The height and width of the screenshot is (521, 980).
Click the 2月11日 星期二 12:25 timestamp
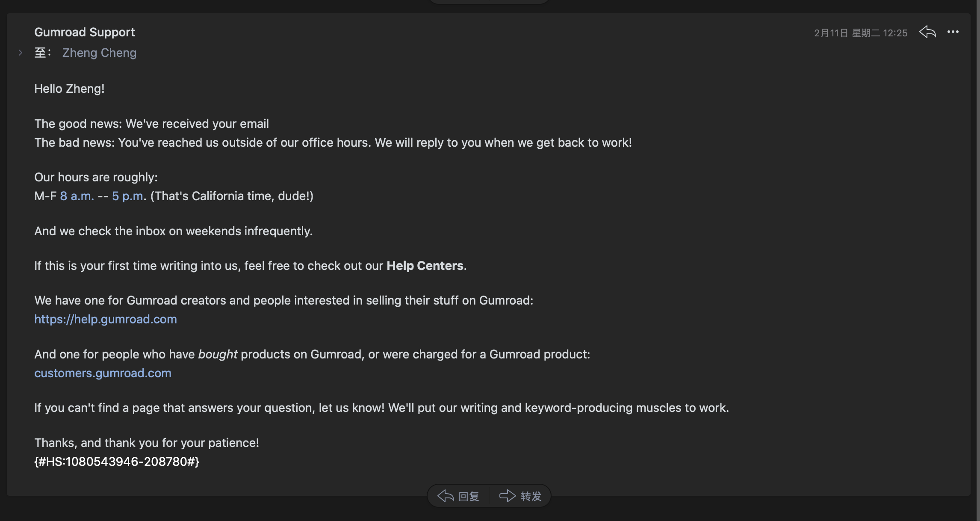click(861, 33)
